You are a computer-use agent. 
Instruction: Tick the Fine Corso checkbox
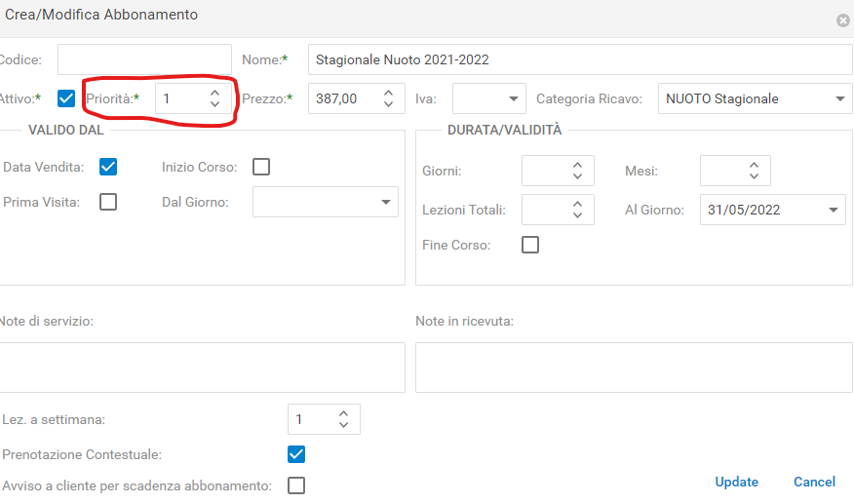coord(530,245)
